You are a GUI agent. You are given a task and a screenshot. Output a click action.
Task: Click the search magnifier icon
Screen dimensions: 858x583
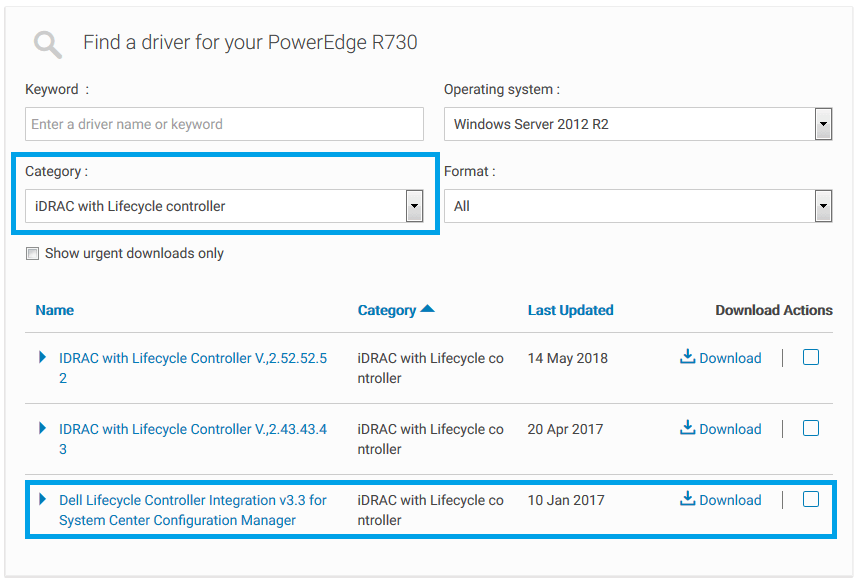point(46,43)
